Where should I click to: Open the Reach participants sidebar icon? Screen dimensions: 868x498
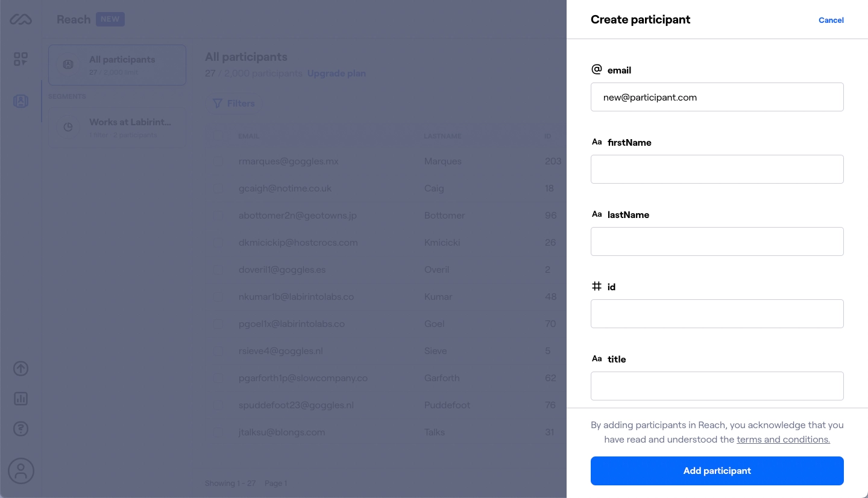[20, 101]
